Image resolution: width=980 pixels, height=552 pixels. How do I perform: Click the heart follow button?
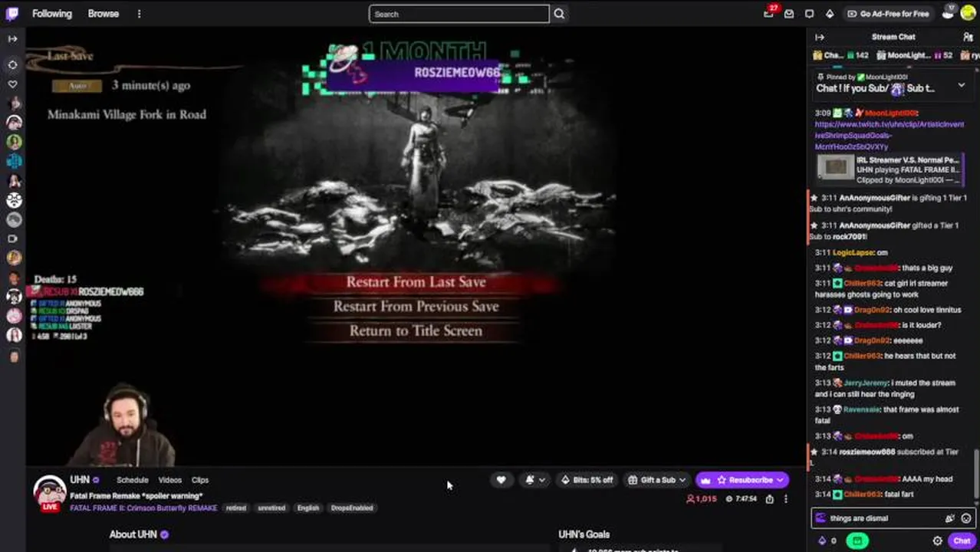[x=501, y=480]
